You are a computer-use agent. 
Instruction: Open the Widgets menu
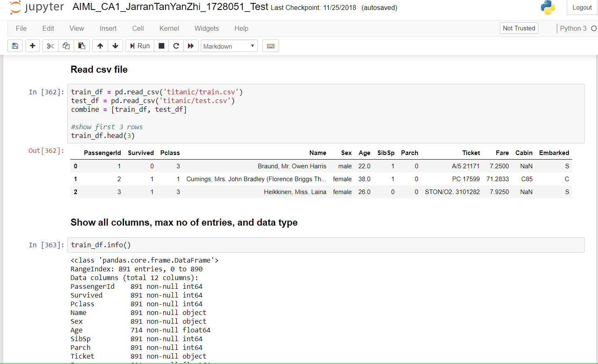[206, 28]
